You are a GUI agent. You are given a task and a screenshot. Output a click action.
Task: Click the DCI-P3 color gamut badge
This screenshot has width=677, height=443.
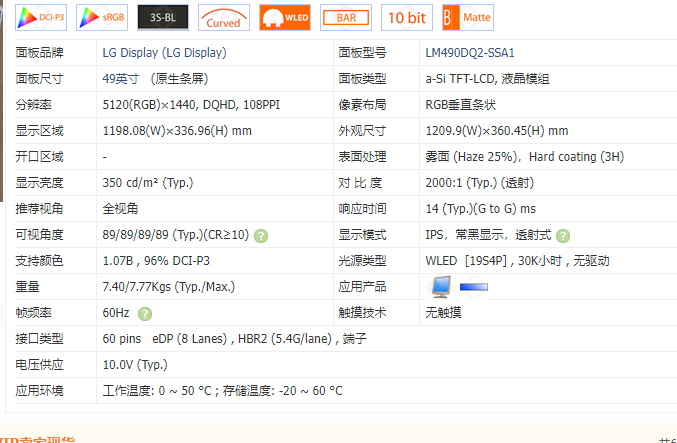click(x=41, y=18)
